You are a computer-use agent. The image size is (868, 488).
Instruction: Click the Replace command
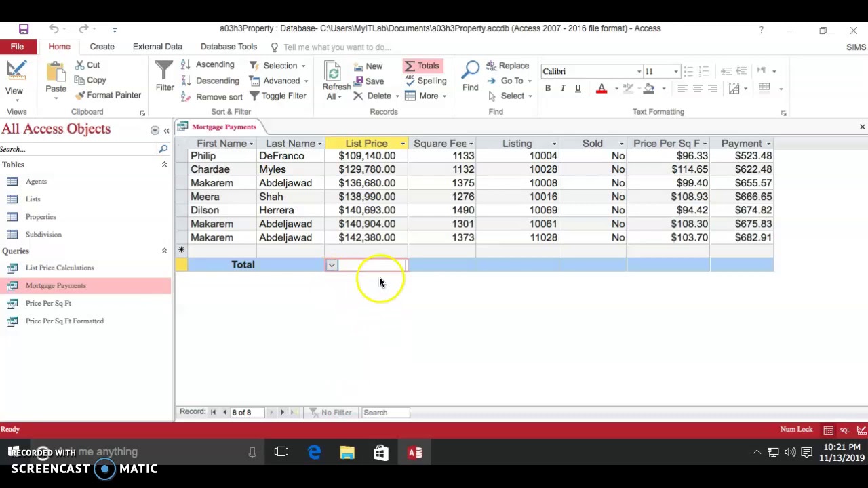507,66
